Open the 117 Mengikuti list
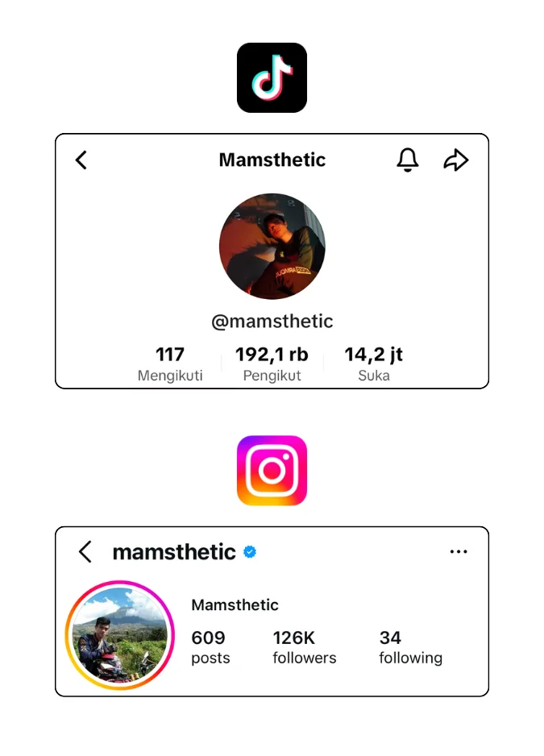The width and height of the screenshot is (544, 756). [x=170, y=363]
